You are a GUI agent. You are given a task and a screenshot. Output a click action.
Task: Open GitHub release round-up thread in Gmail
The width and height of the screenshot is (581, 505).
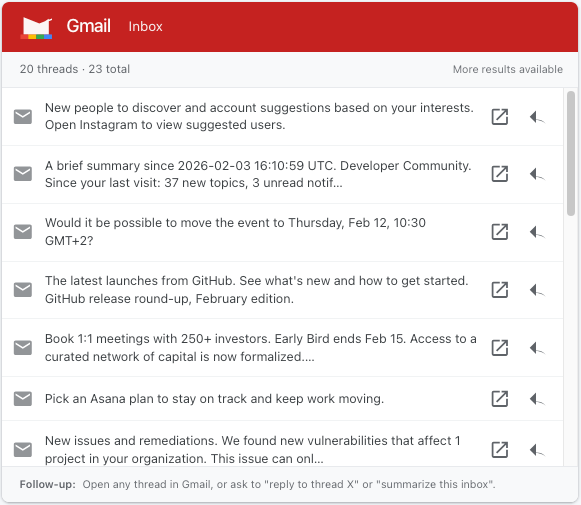tap(499, 290)
